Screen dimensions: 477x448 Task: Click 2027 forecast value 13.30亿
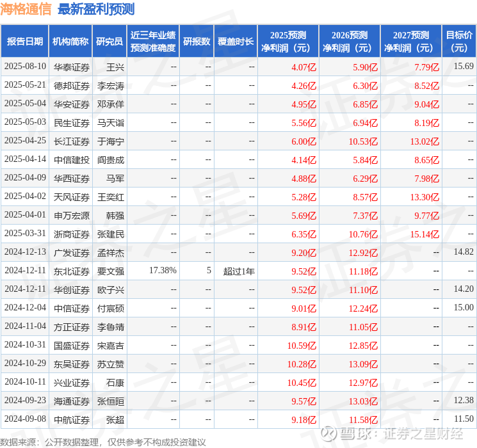coord(424,197)
